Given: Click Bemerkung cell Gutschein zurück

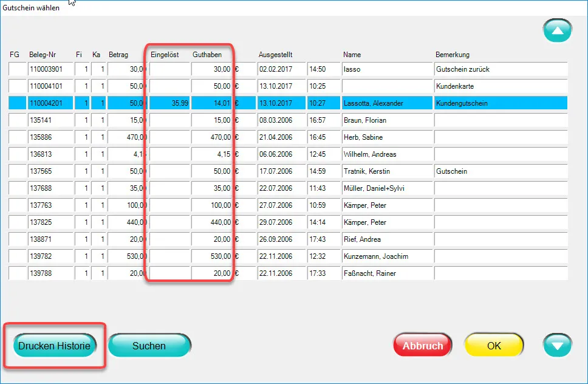Looking at the screenshot, I should point(501,69).
